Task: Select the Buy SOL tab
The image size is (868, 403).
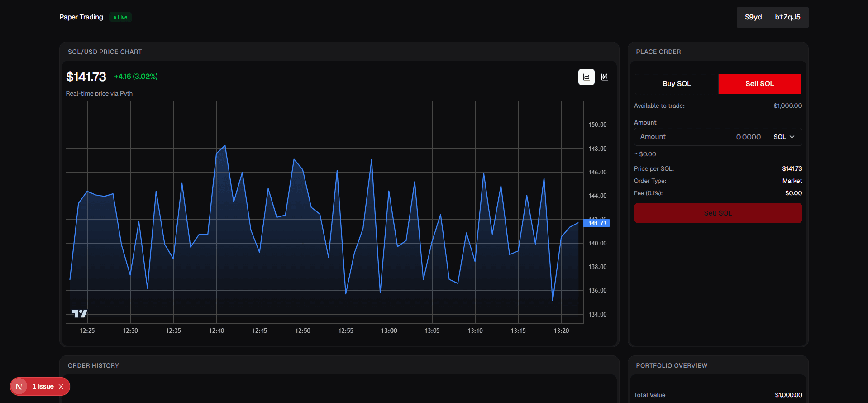Action: click(x=677, y=84)
